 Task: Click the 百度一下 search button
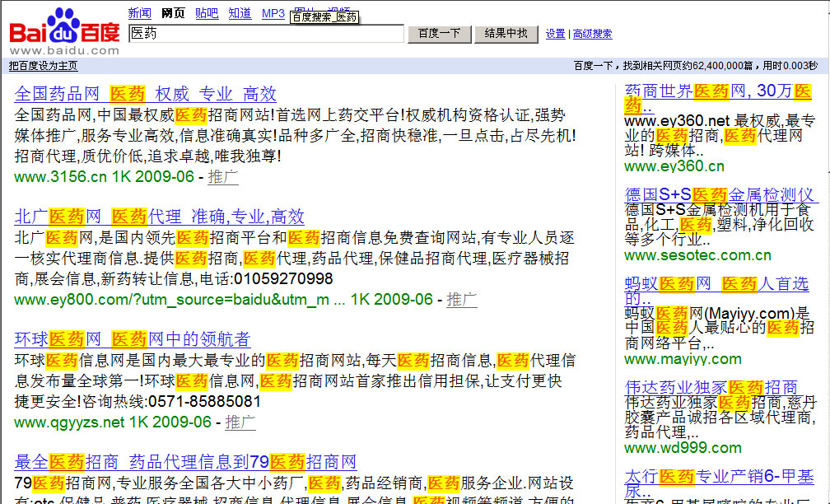pos(440,33)
